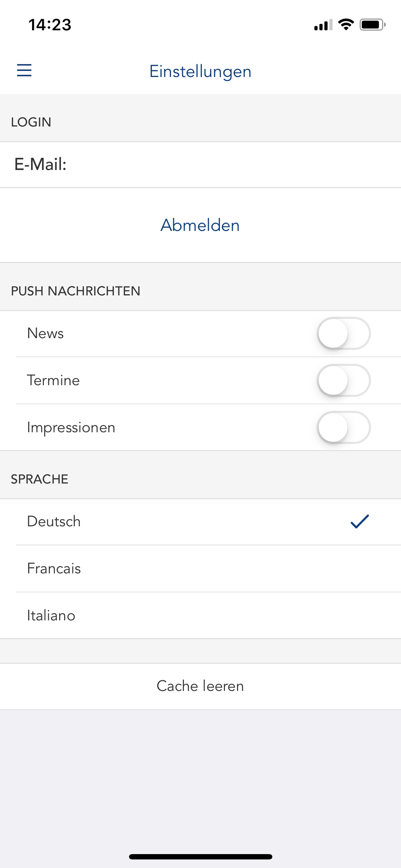
Task: Tap the home indicator bar
Action: tap(200, 857)
